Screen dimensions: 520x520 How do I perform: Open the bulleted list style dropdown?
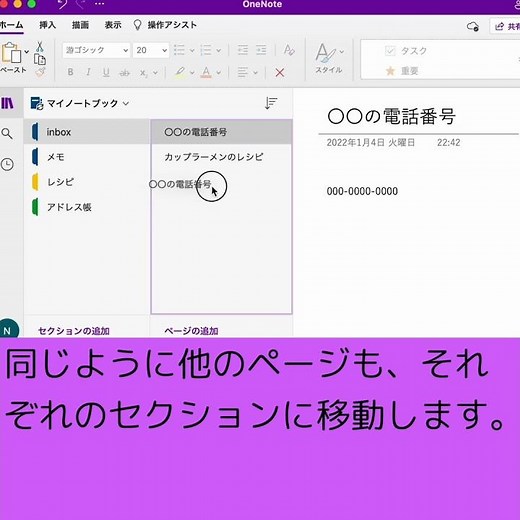[x=192, y=51]
